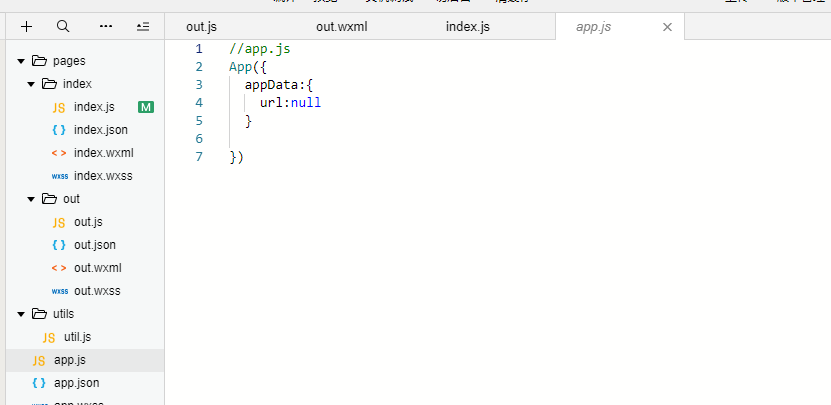Open index.wxss from the file tree
This screenshot has height=405, width=831.
pyautogui.click(x=103, y=176)
